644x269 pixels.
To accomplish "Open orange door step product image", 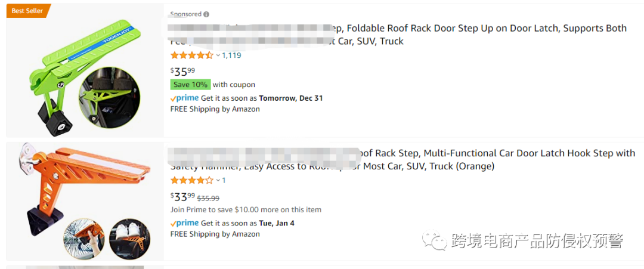I will (84, 201).
